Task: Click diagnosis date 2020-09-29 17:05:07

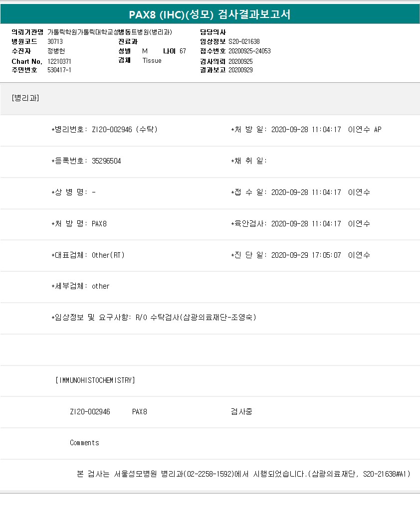Action: click(x=306, y=255)
